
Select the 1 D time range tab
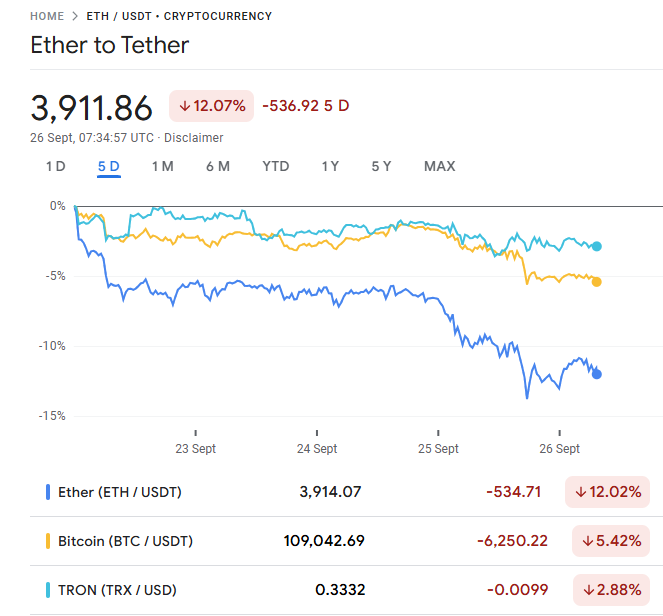[x=55, y=166]
